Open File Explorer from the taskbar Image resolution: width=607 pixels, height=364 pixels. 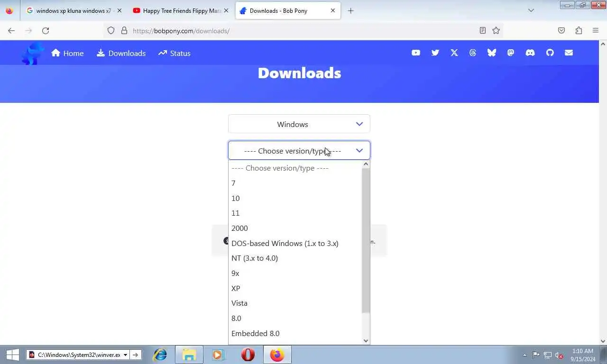(x=189, y=355)
